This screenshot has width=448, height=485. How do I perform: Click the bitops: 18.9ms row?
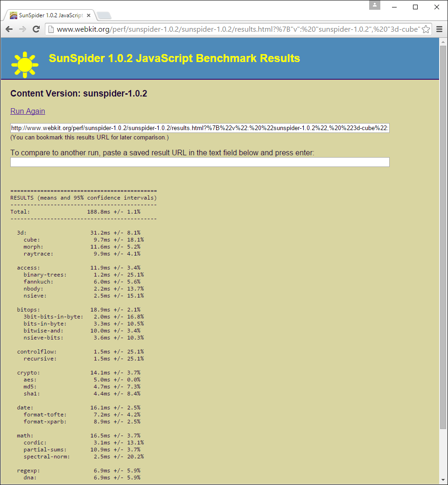(x=79, y=310)
